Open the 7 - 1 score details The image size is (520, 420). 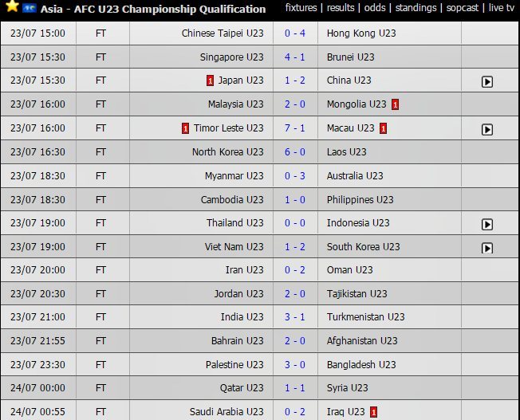[x=294, y=128]
